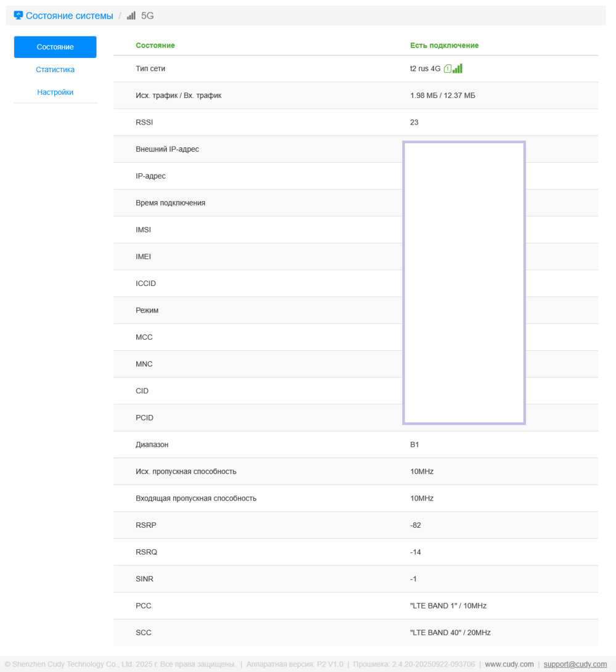Open the www.cudy.com footer link
Image resolution: width=616 pixels, height=672 pixels.
[509, 664]
